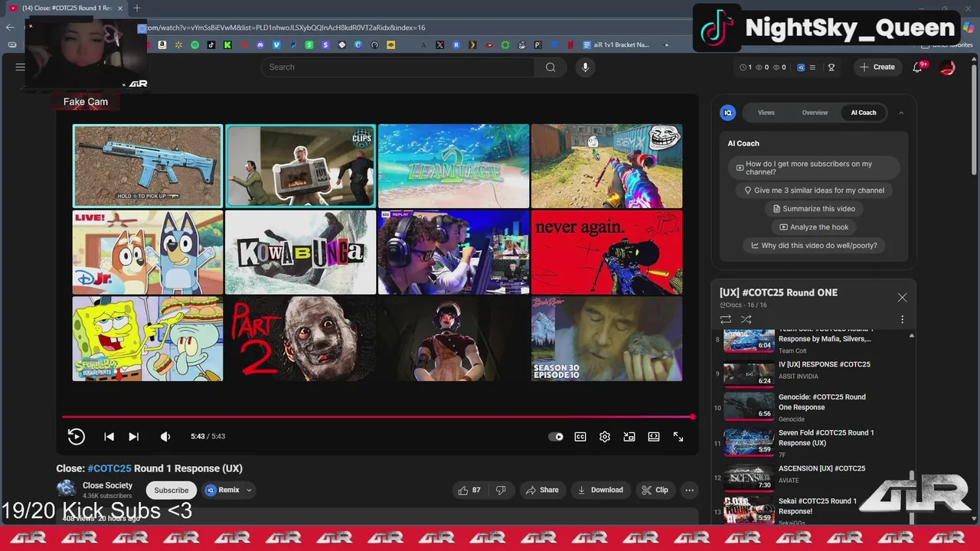The width and height of the screenshot is (980, 551).
Task: Open a new browser tab with plus
Action: [136, 8]
